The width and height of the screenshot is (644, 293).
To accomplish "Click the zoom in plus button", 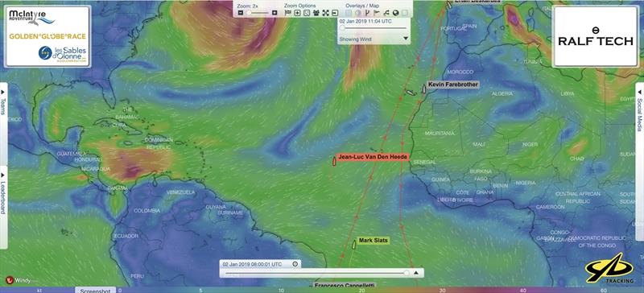I will click(x=275, y=13).
